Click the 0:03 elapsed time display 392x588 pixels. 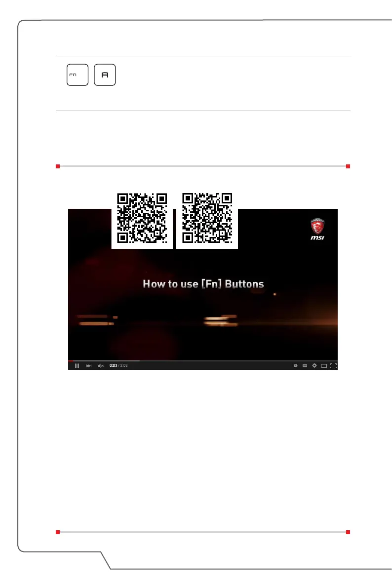click(113, 366)
